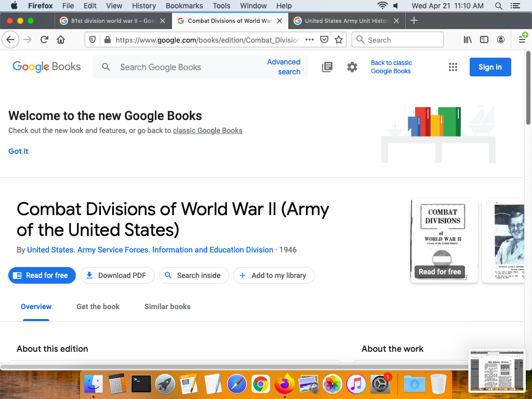Select the Similar books tab

coord(167,307)
